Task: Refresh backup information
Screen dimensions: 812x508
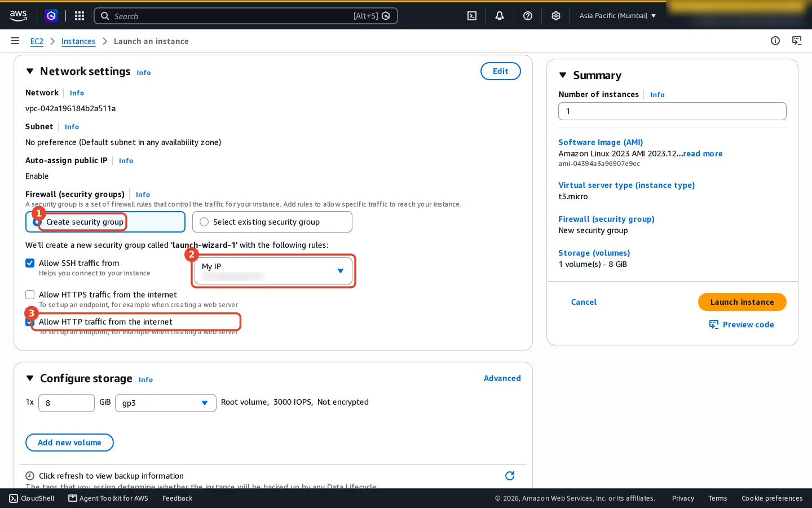Action: (x=510, y=476)
